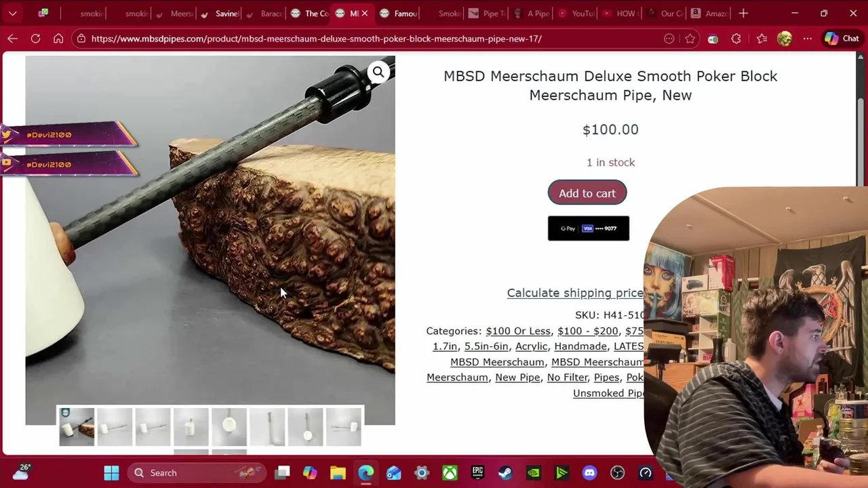Open the No Filter category link
Image resolution: width=868 pixels, height=488 pixels.
click(x=567, y=378)
